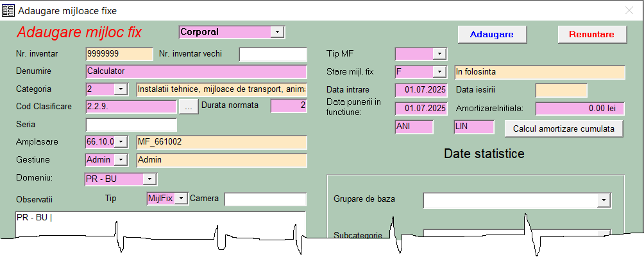The image size is (644, 257).
Task: Select the Denumire text field
Action: pyautogui.click(x=196, y=71)
